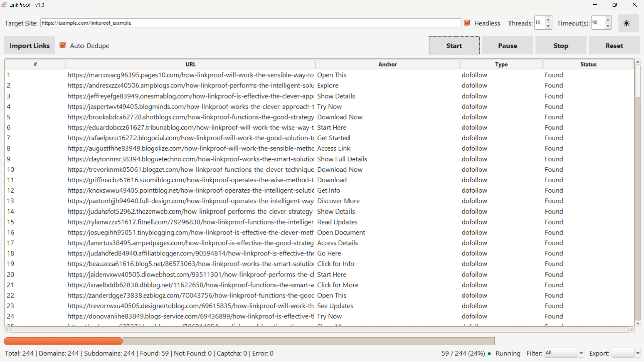Image resolution: width=644 pixels, height=362 pixels.
Task: Uncheck the Headless checkbox
Action: 467,23
